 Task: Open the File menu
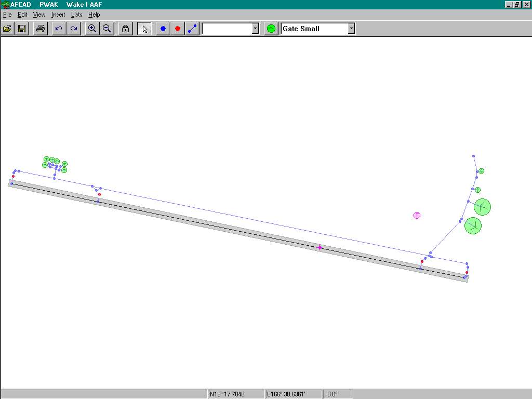click(x=7, y=15)
